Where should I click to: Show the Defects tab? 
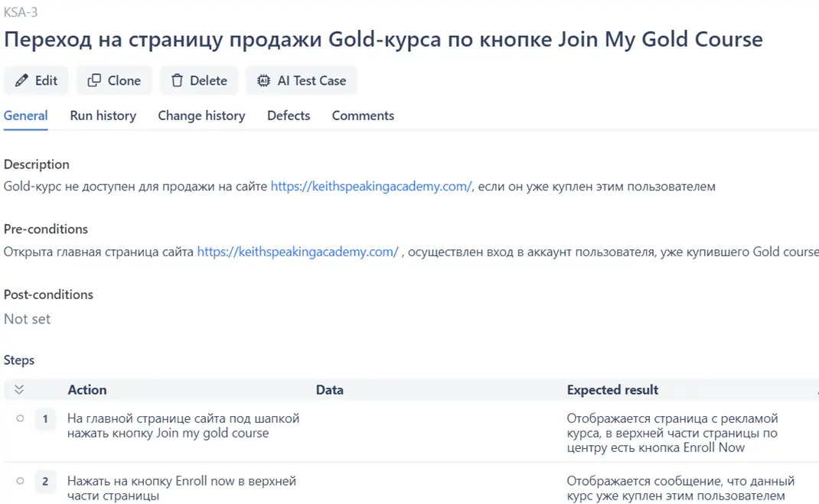point(289,115)
